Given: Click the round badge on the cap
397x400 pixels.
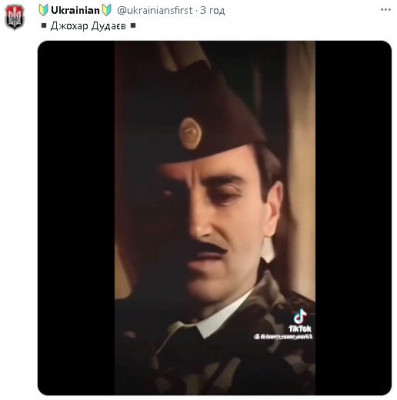Looking at the screenshot, I should pos(190,133).
